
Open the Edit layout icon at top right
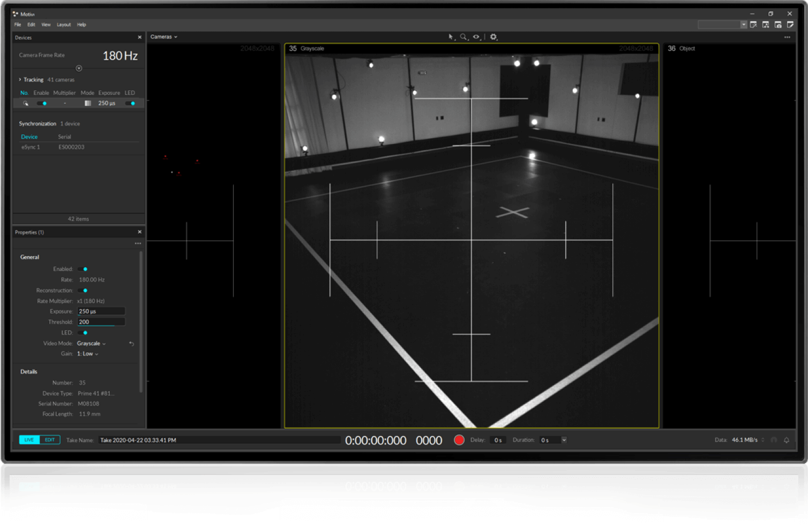point(791,24)
